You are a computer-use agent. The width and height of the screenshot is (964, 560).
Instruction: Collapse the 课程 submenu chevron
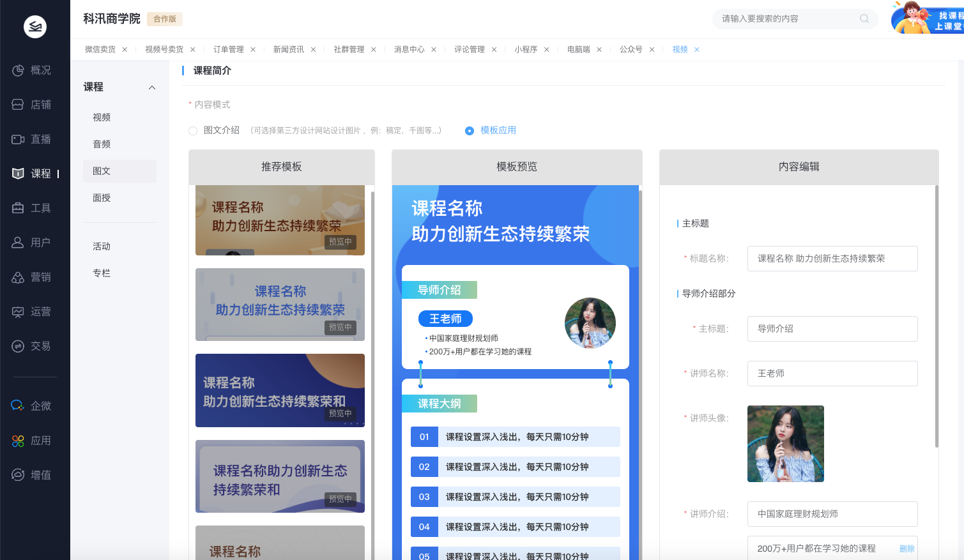click(152, 87)
